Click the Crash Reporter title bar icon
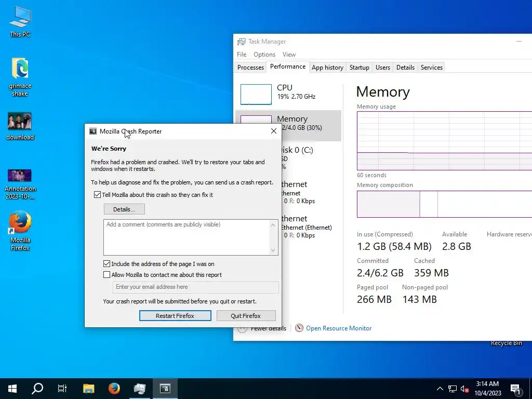The image size is (532, 399). (93, 131)
